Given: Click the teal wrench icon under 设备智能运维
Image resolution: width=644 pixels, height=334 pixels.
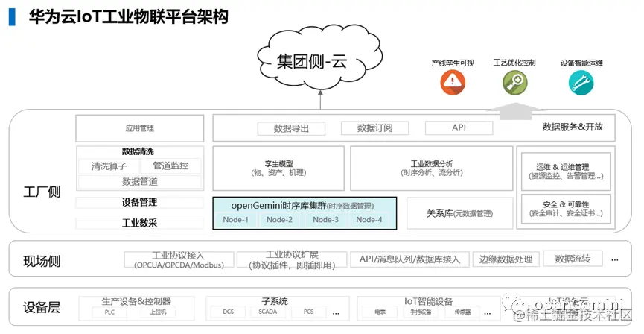Looking at the screenshot, I should pyautogui.click(x=581, y=82).
